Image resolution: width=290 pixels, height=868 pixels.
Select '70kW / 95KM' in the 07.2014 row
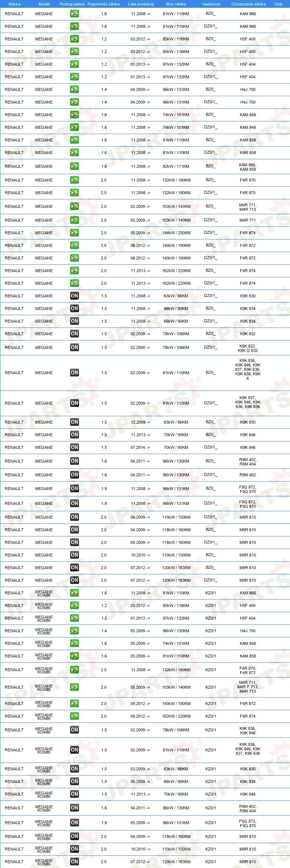point(176,447)
